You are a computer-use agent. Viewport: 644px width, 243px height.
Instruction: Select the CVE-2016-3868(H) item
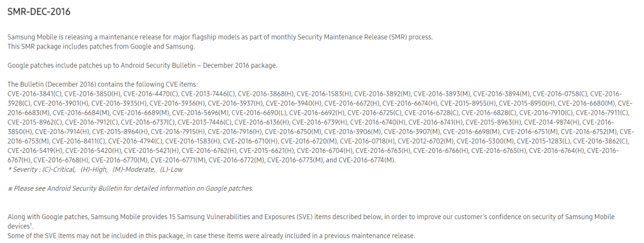266,94
